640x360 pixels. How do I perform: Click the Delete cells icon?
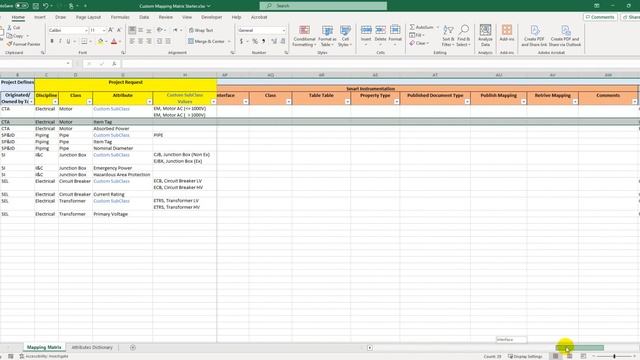coord(380,30)
